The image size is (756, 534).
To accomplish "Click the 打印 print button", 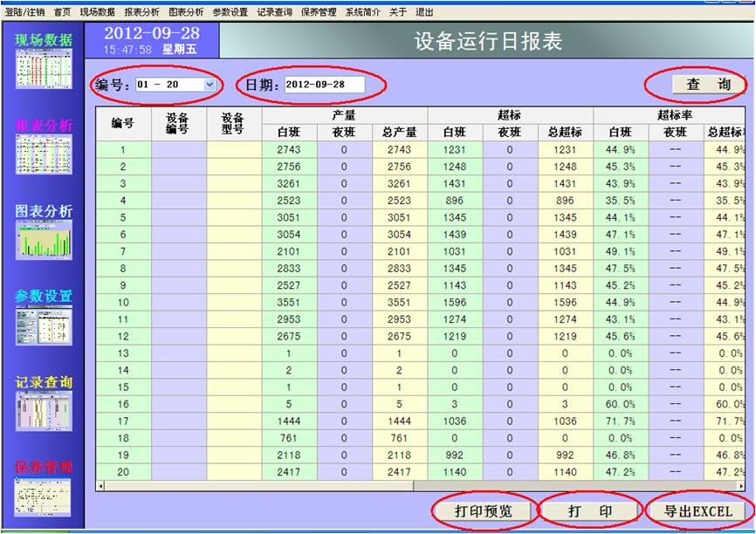I will coord(590,511).
